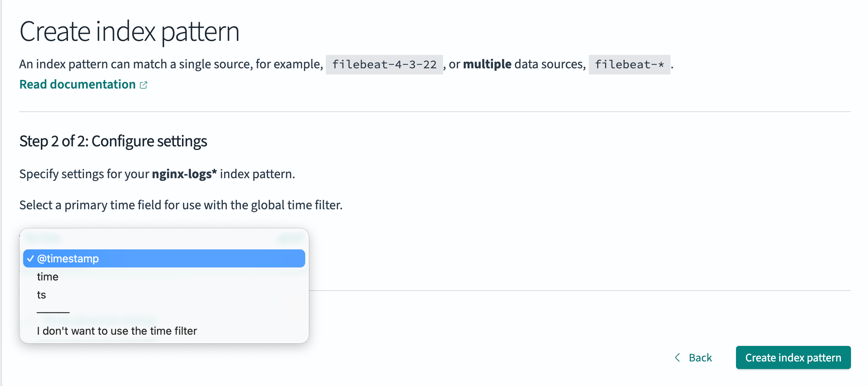Viewport: 868px width, 386px height.
Task: Click the bold nginx-logs* pattern name
Action: [x=184, y=174]
